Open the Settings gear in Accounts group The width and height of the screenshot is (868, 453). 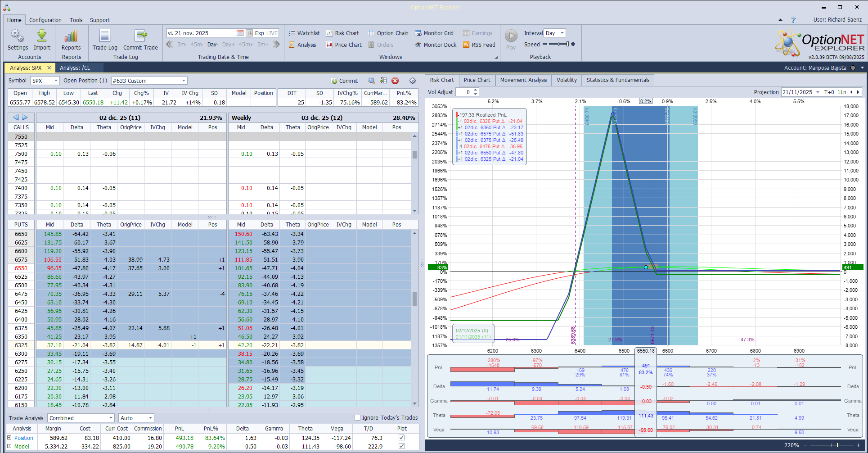[x=18, y=36]
